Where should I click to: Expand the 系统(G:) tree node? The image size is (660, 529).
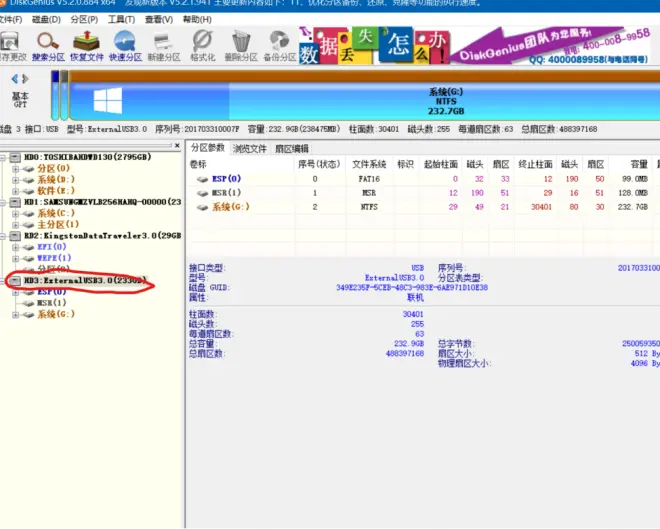[16, 315]
